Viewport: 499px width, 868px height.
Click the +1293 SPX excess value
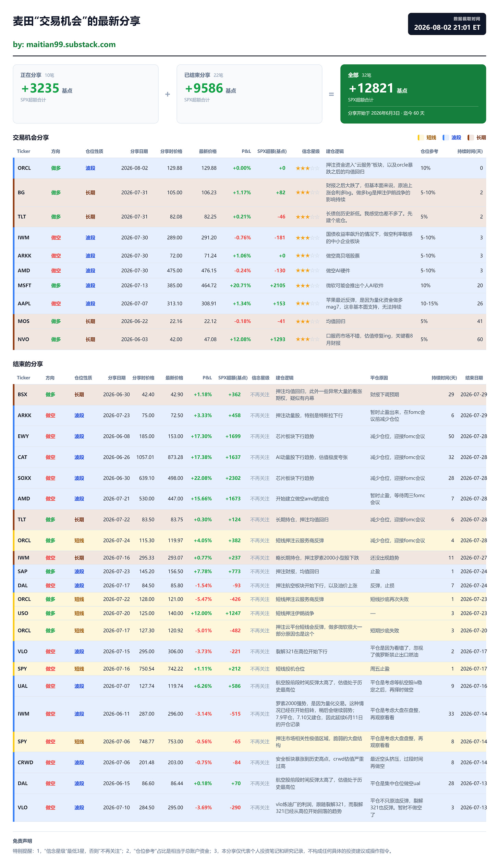click(x=278, y=339)
